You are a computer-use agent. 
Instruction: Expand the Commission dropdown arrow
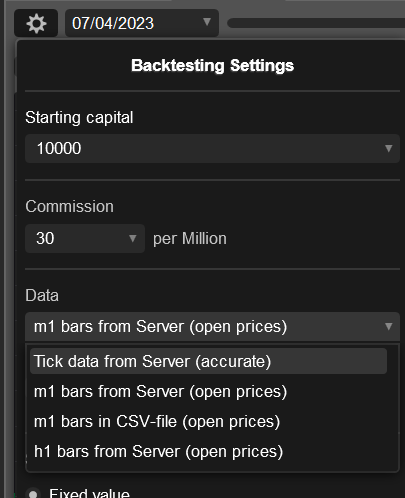pyautogui.click(x=133, y=238)
